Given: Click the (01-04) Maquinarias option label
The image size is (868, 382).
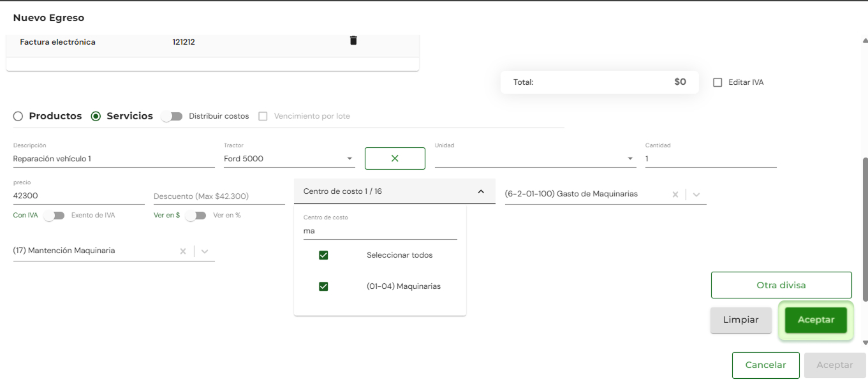Looking at the screenshot, I should (x=404, y=286).
